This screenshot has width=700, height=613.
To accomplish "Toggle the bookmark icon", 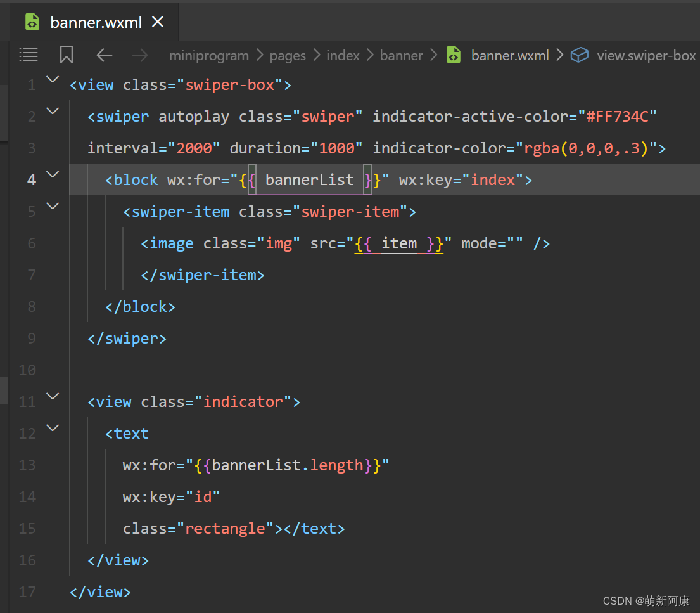I will (67, 55).
